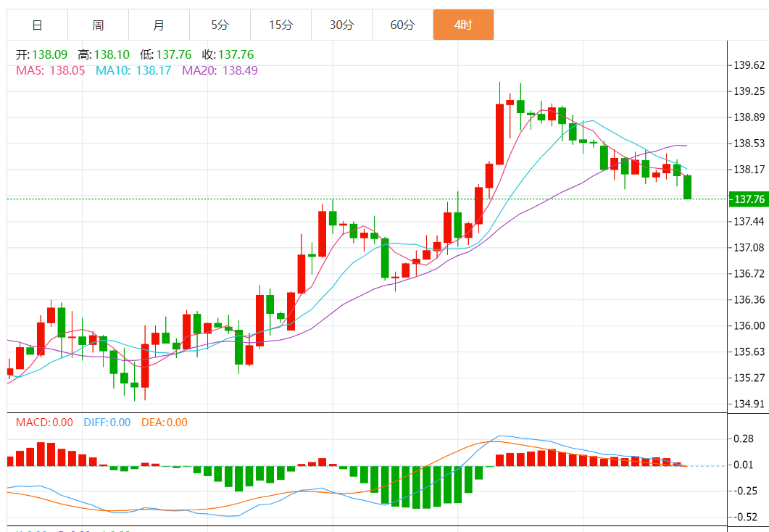
Task: Click the 137.44 price axis label
Action: pyautogui.click(x=749, y=222)
